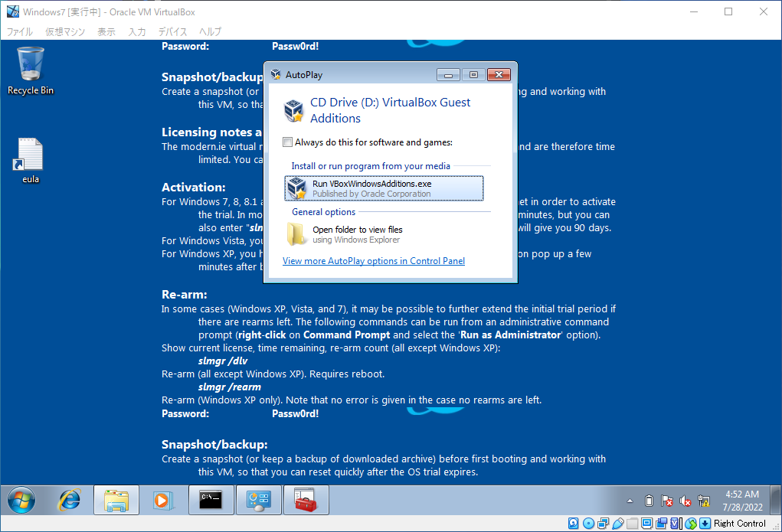Open the ヘルプ menu
Viewport: 782px width, 532px height.
click(210, 31)
